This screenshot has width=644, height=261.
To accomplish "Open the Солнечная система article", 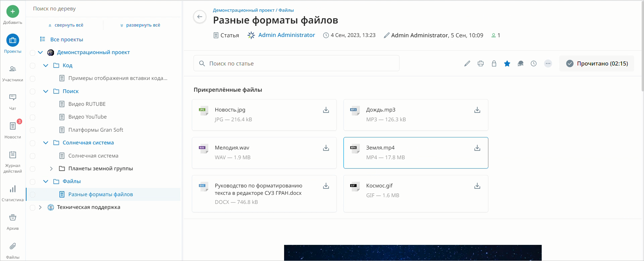I will 93,156.
